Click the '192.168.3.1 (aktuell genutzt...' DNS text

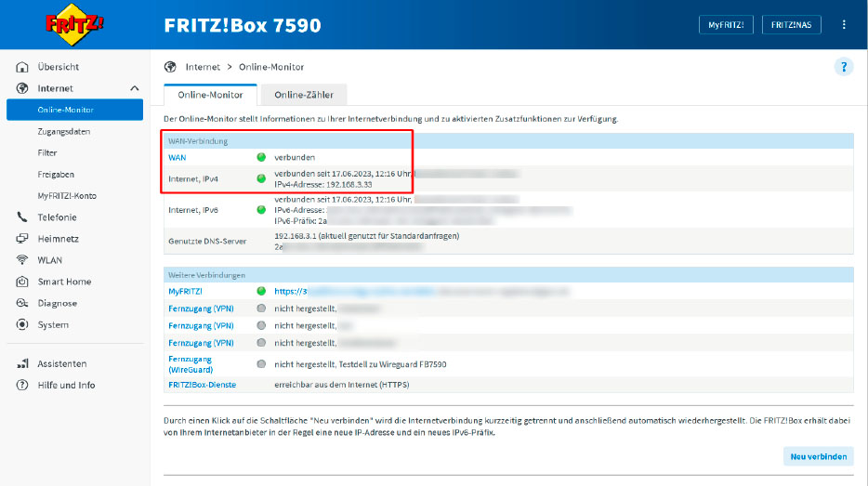[x=366, y=236]
